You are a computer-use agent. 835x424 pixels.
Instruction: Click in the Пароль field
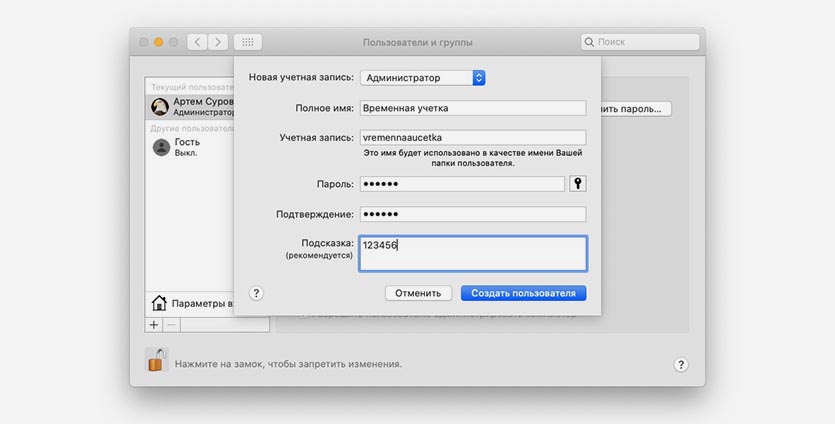click(x=462, y=184)
